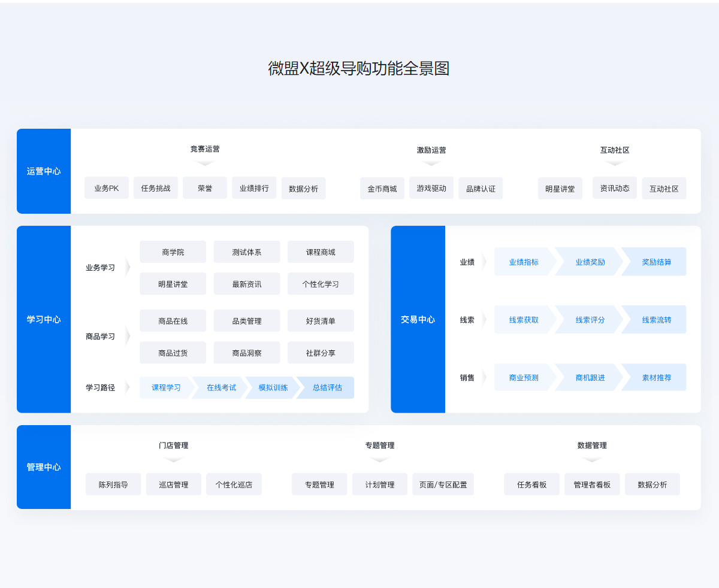Click the 测试体系 box

pyautogui.click(x=247, y=252)
